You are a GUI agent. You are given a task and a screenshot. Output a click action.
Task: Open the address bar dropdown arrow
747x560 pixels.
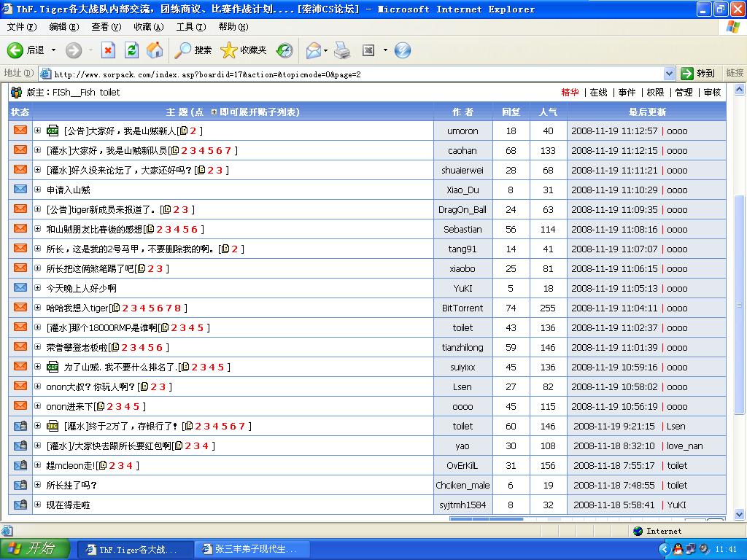click(670, 74)
